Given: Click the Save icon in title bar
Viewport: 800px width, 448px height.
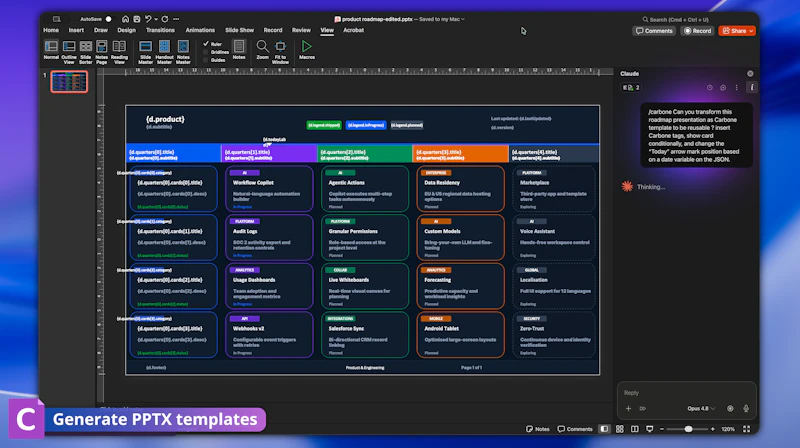Looking at the screenshot, I should click(137, 19).
